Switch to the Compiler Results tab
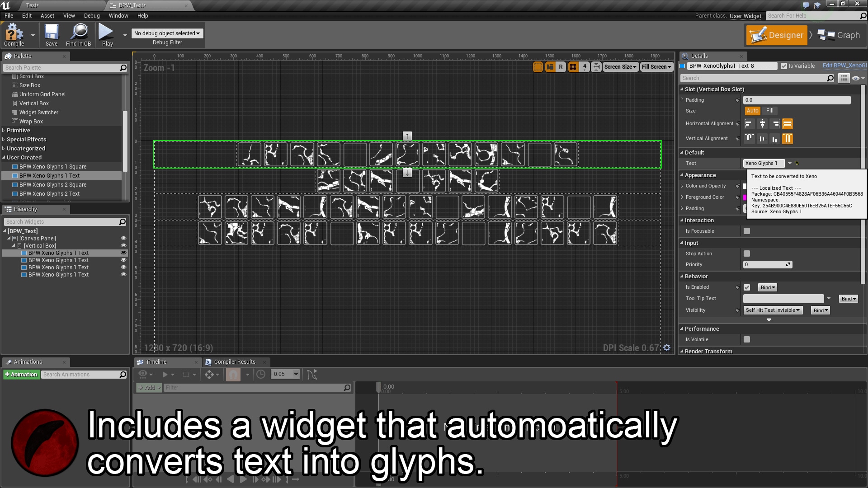Viewport: 868px width, 488px height. [236, 361]
